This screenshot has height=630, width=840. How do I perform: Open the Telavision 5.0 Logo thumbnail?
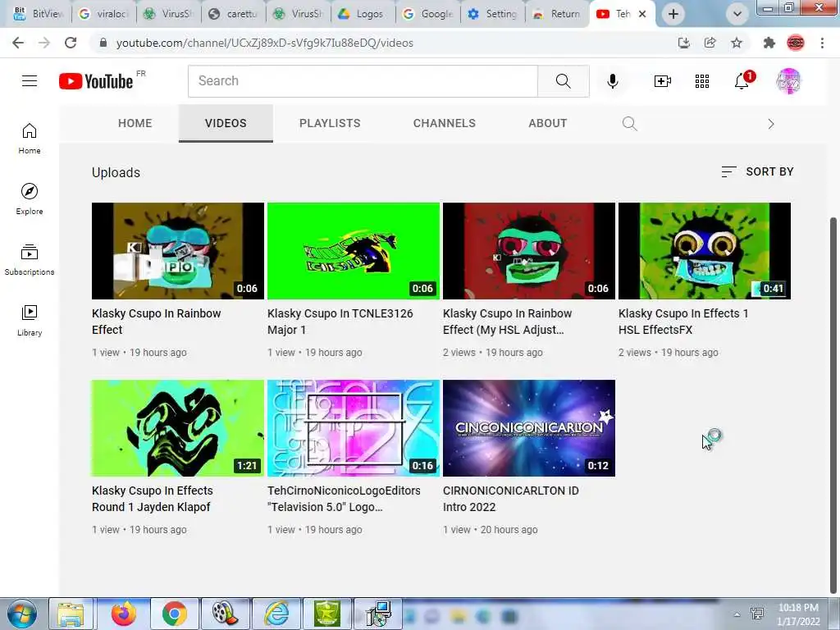coord(354,428)
